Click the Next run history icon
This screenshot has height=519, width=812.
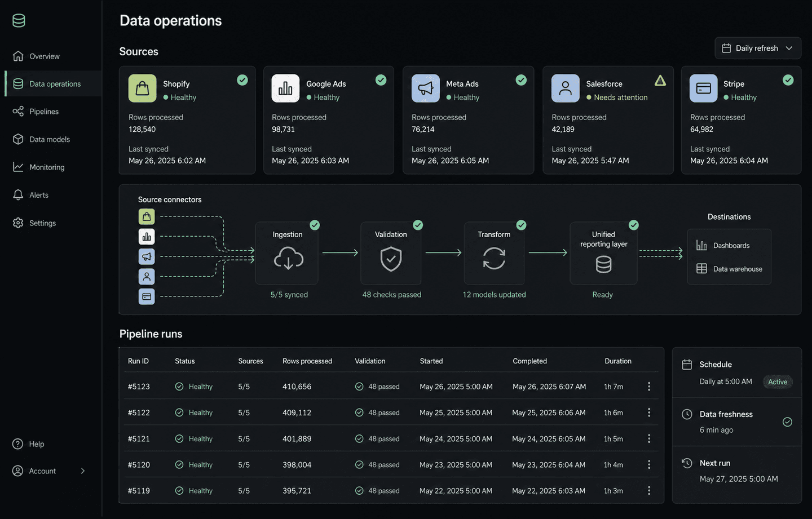(x=687, y=463)
